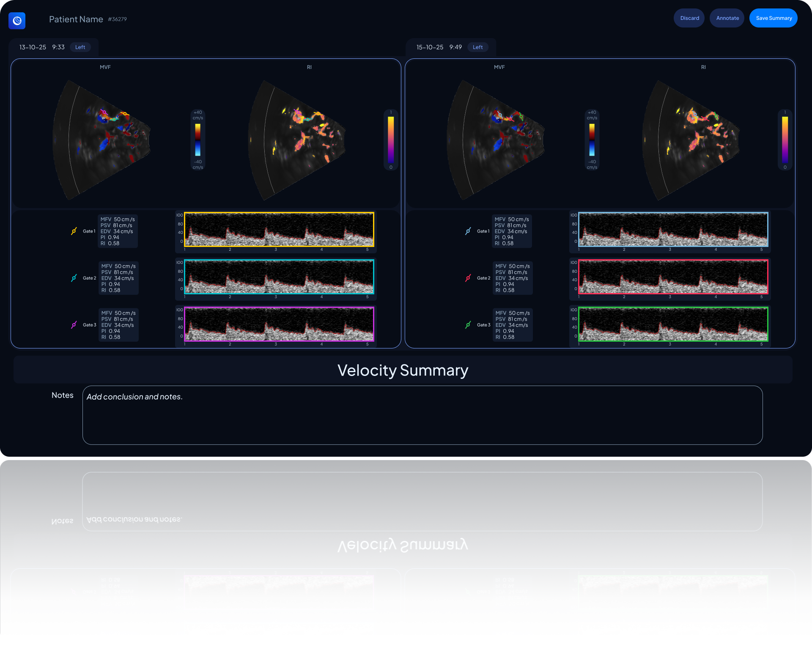Click red Gate 2 icon in right panel

click(468, 278)
